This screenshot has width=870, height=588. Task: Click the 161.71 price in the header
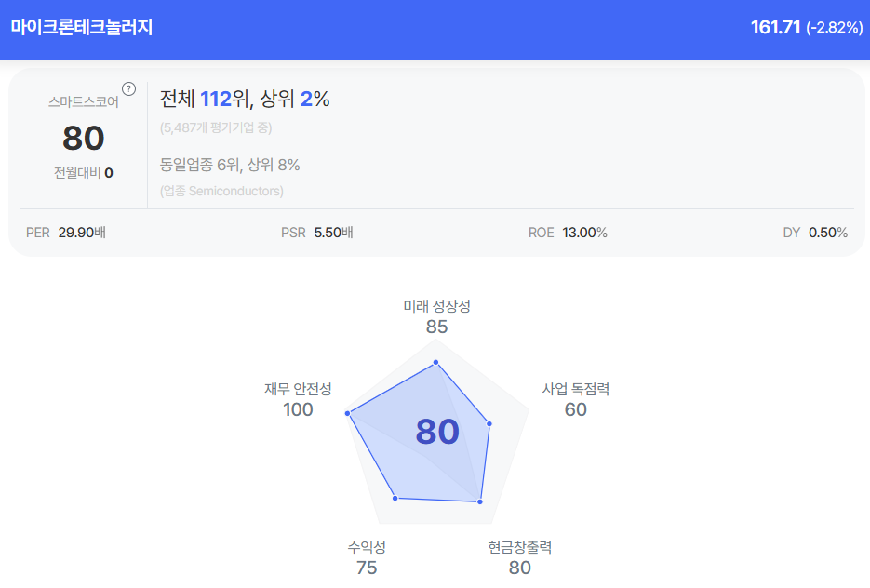[x=775, y=28]
